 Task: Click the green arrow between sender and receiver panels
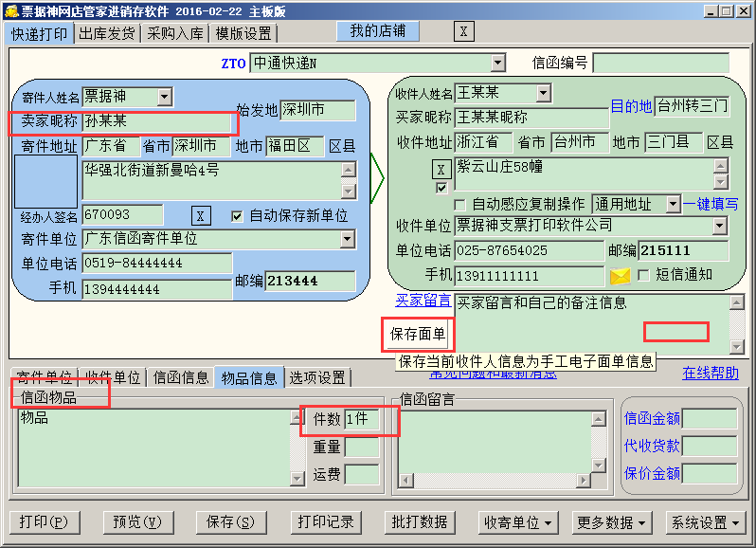[x=377, y=178]
